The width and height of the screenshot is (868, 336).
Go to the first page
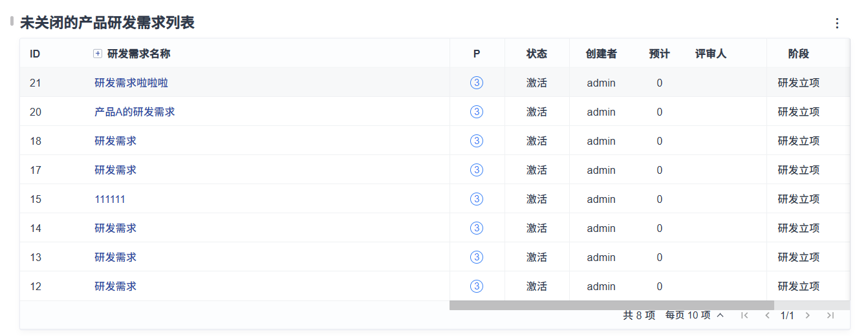click(744, 315)
